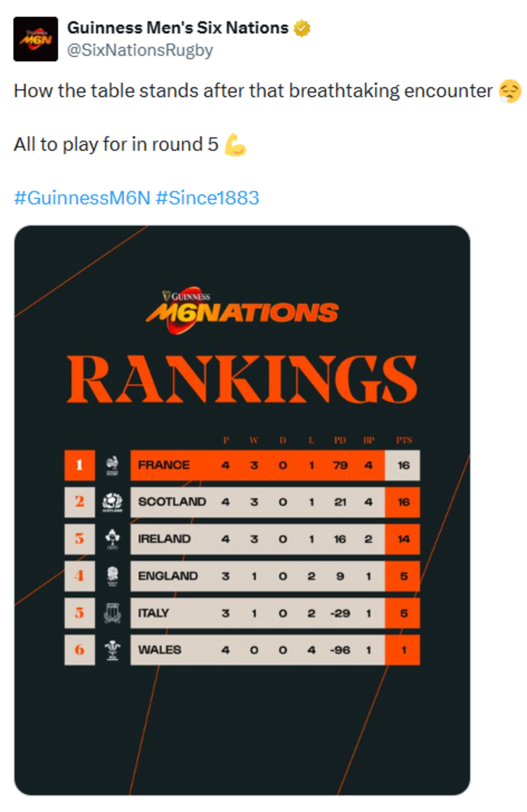Screen dimensions: 527x812
Task: Click the WALES row team name
Action: click(x=159, y=650)
